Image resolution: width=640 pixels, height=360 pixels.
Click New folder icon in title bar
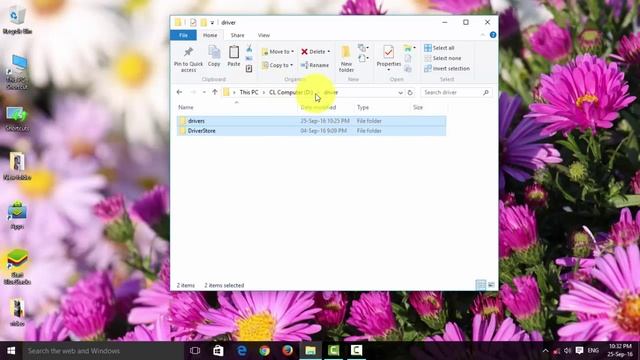pos(203,22)
